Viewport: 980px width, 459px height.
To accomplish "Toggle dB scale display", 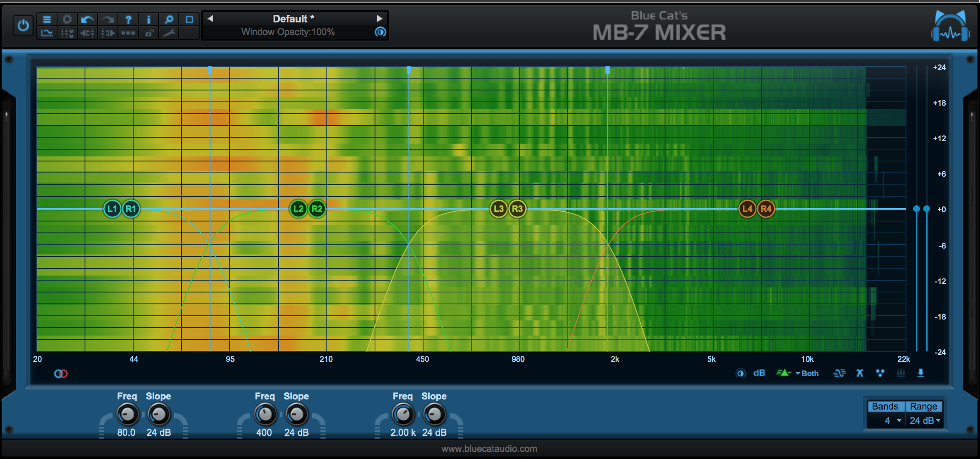I will point(759,373).
